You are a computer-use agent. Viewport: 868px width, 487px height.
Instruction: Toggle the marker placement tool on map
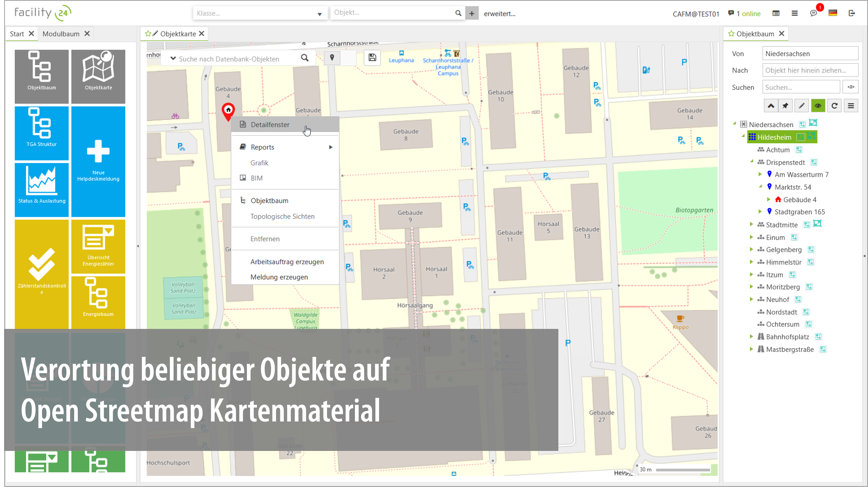coord(332,58)
